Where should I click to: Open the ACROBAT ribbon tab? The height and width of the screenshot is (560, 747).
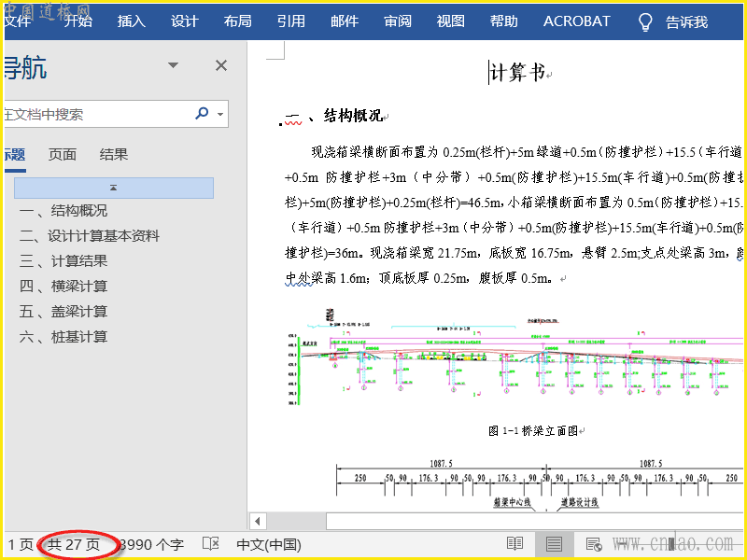(x=577, y=21)
